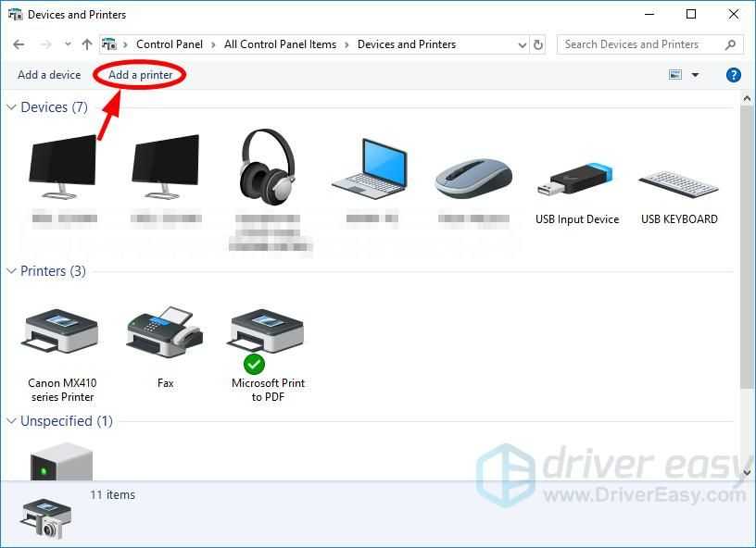Viewport: 756px width, 548px height.
Task: Click Devices and Printers breadcrumb
Action: 407,44
